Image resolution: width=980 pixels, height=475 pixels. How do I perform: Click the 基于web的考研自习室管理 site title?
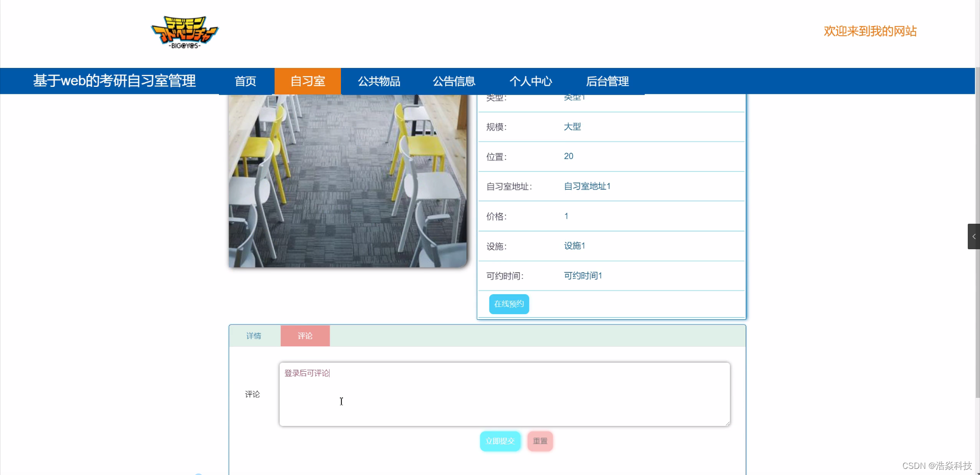(x=114, y=81)
